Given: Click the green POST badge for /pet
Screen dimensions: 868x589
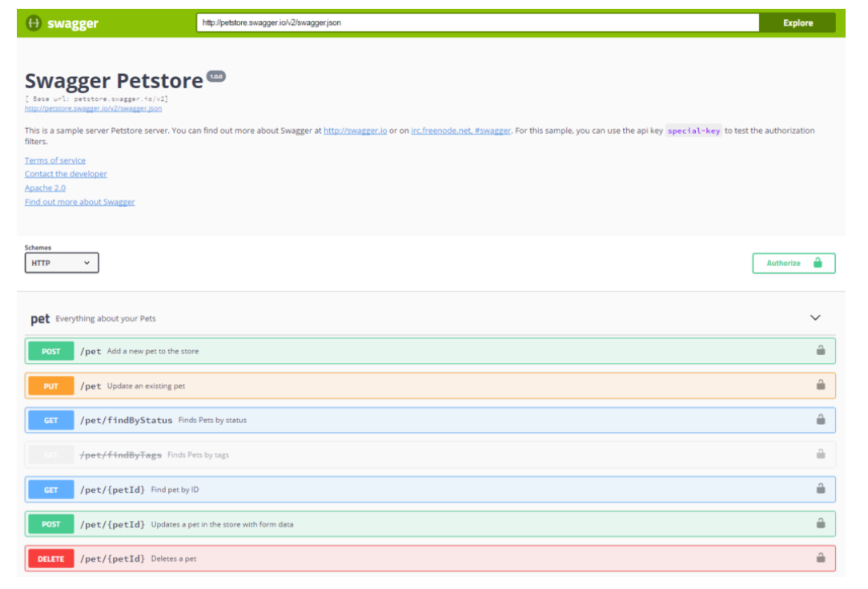Looking at the screenshot, I should click(51, 351).
